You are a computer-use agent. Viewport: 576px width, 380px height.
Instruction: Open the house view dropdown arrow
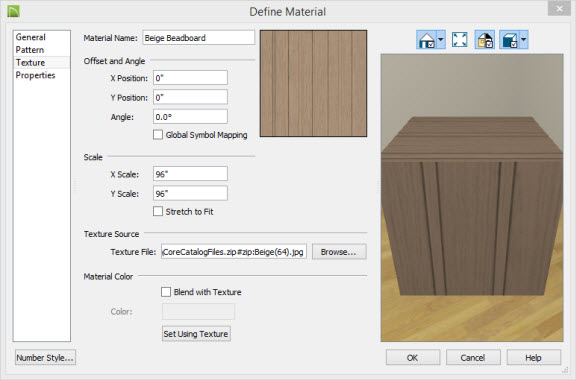(x=441, y=40)
